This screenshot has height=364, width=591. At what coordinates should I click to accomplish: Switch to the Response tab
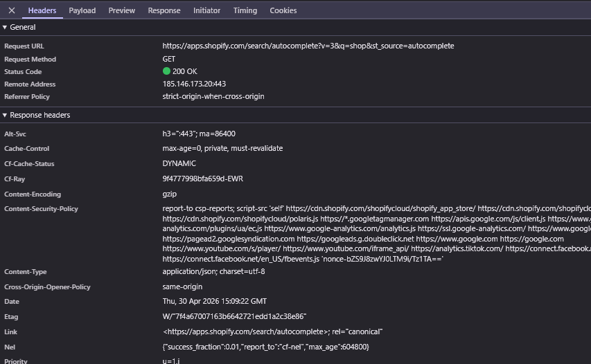tap(164, 10)
